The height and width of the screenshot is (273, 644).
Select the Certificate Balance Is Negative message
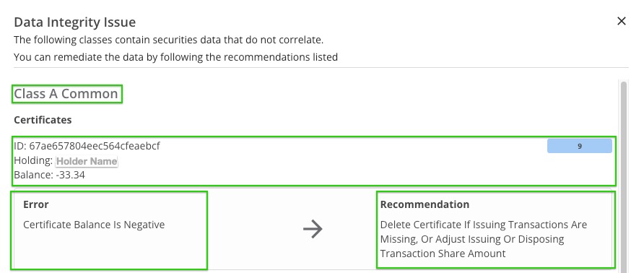click(x=94, y=225)
